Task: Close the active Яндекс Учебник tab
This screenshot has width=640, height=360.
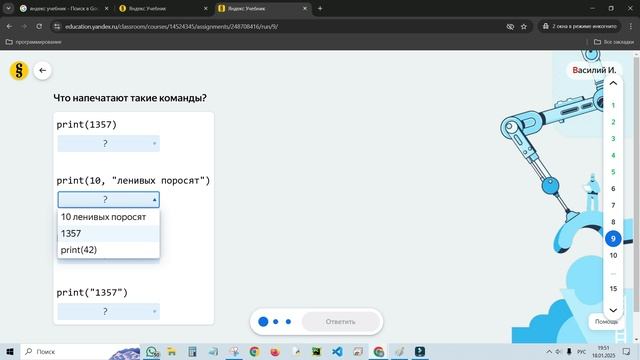Action: point(304,8)
